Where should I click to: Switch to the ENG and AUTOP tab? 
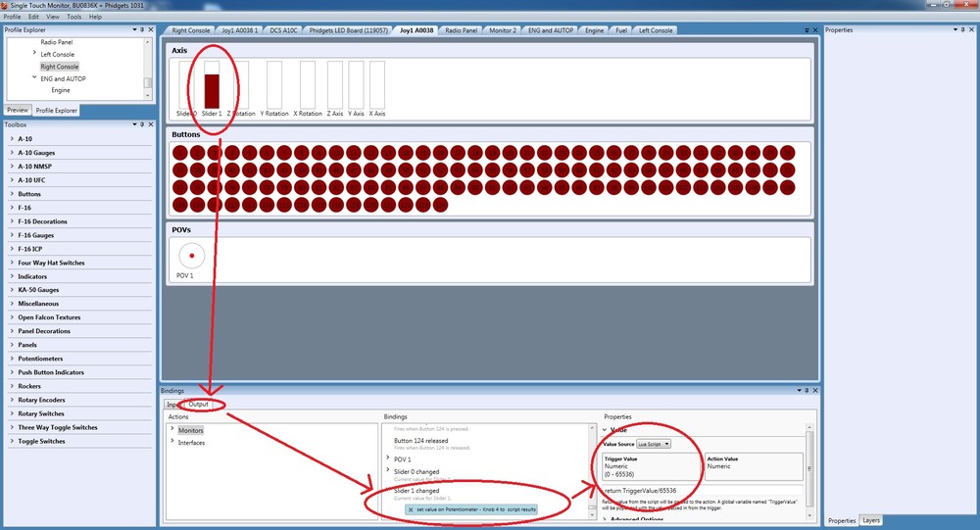point(551,30)
